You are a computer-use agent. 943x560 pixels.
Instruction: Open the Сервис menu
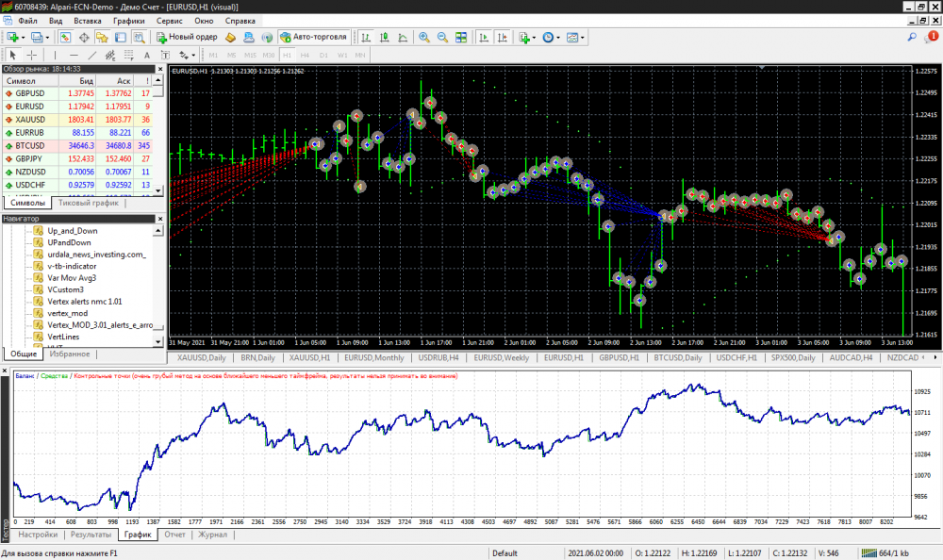click(170, 20)
